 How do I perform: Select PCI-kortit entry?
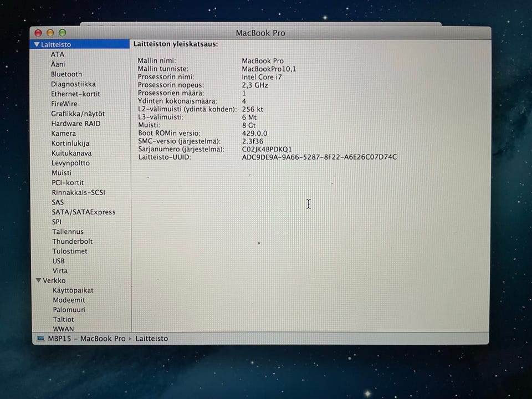point(68,182)
